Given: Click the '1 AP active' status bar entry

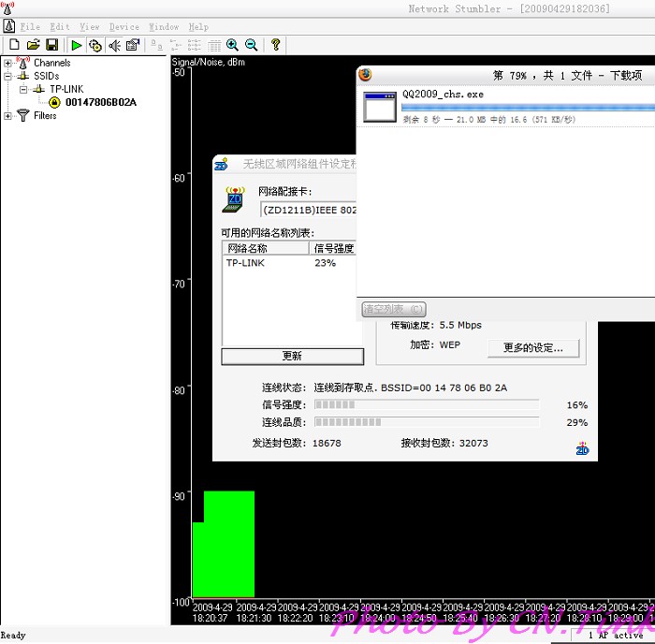Looking at the screenshot, I should [616, 635].
